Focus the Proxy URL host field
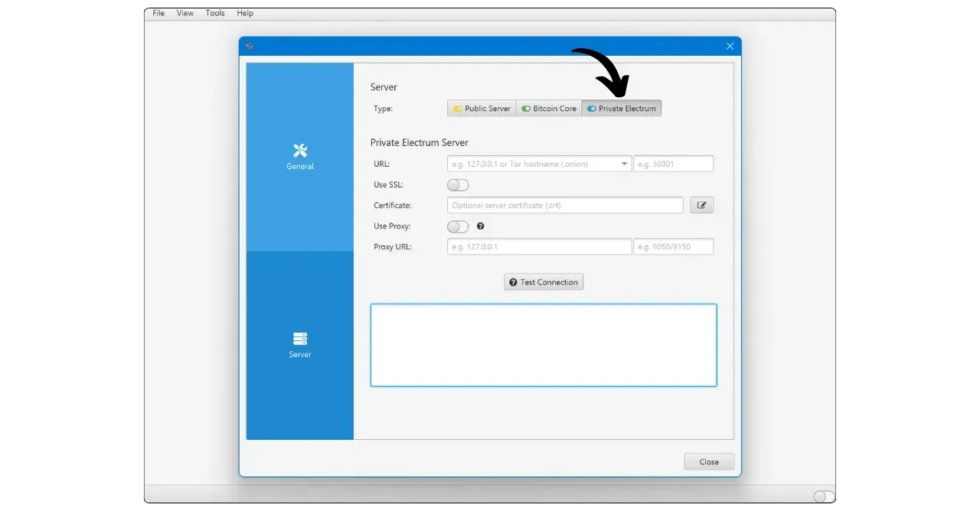This screenshot has width=980, height=511. pos(539,246)
